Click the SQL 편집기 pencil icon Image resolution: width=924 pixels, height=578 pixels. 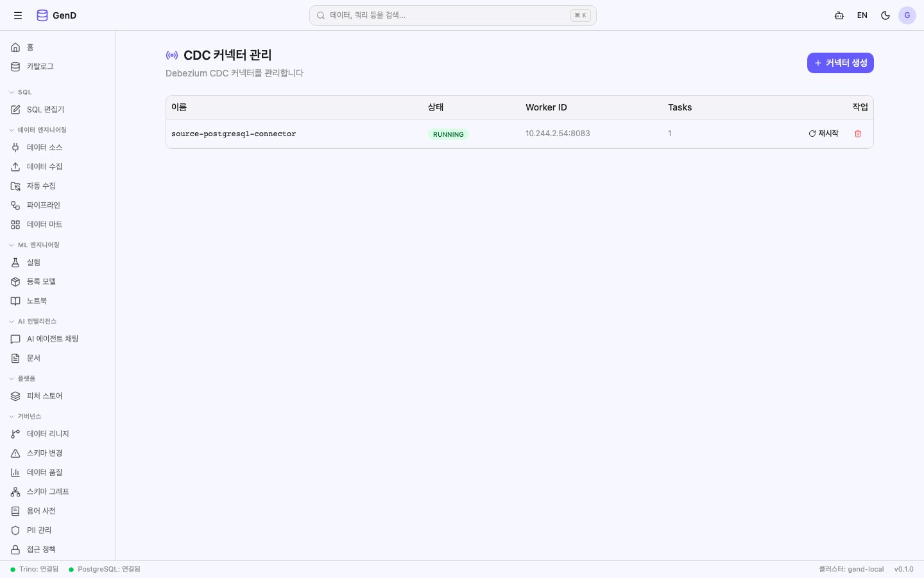[15, 110]
